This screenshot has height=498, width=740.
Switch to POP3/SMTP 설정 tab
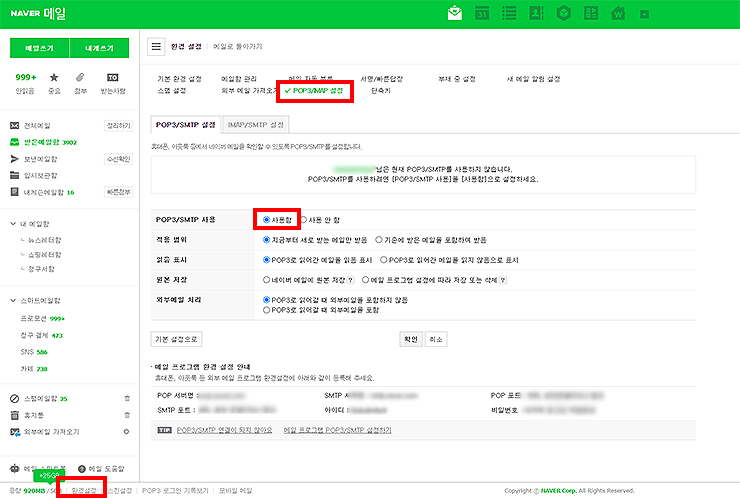(185, 125)
